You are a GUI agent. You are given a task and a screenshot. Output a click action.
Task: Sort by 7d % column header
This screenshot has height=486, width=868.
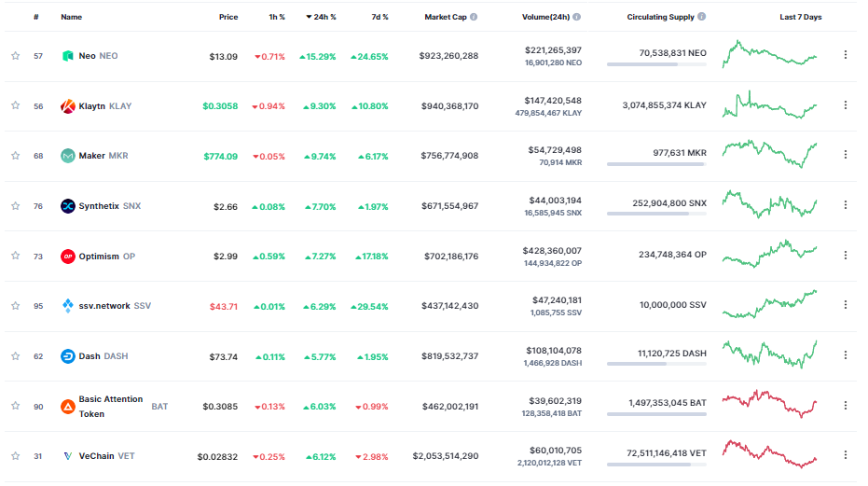point(379,17)
